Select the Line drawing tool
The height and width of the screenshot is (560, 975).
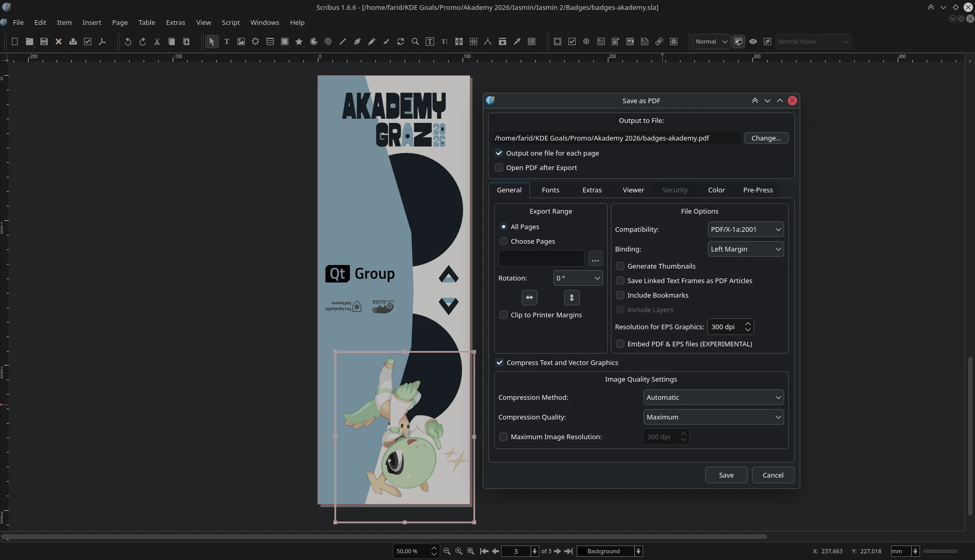coord(343,41)
